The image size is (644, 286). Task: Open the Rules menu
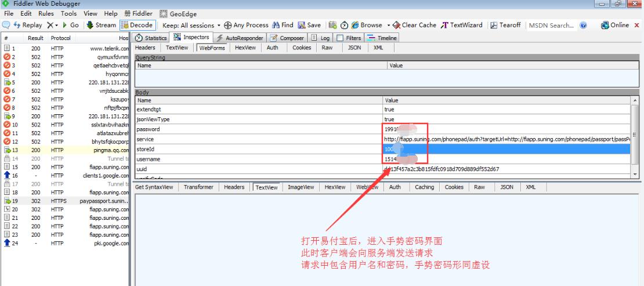pos(46,13)
